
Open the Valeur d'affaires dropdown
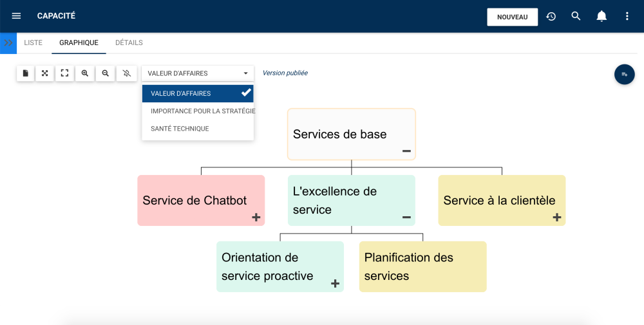[197, 73]
